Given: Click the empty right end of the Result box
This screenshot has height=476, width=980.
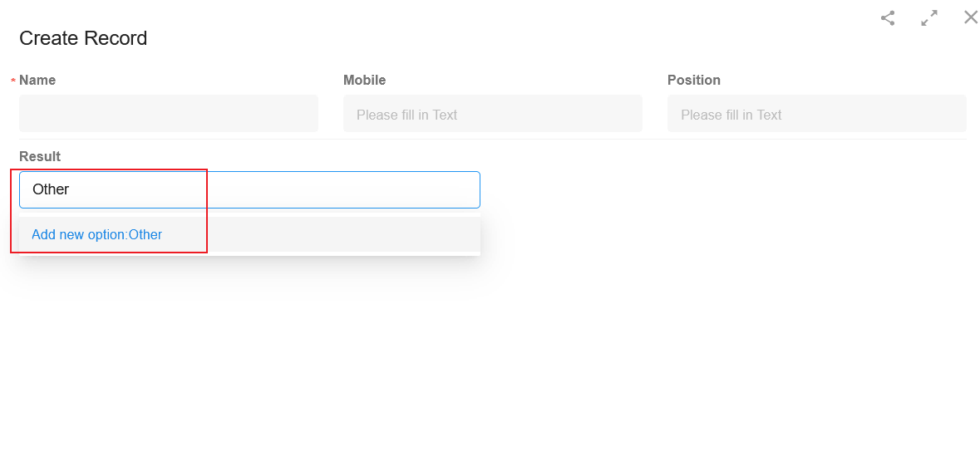Looking at the screenshot, I should pos(437,189).
